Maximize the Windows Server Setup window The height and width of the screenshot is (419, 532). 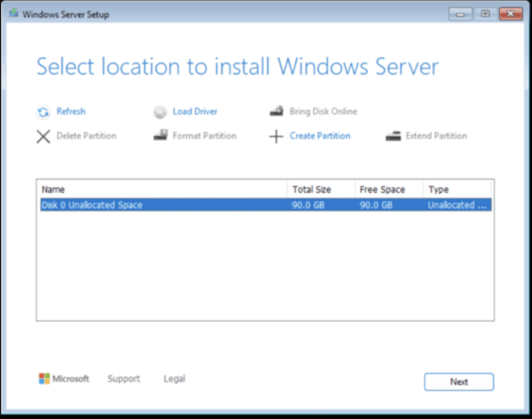[x=486, y=14]
